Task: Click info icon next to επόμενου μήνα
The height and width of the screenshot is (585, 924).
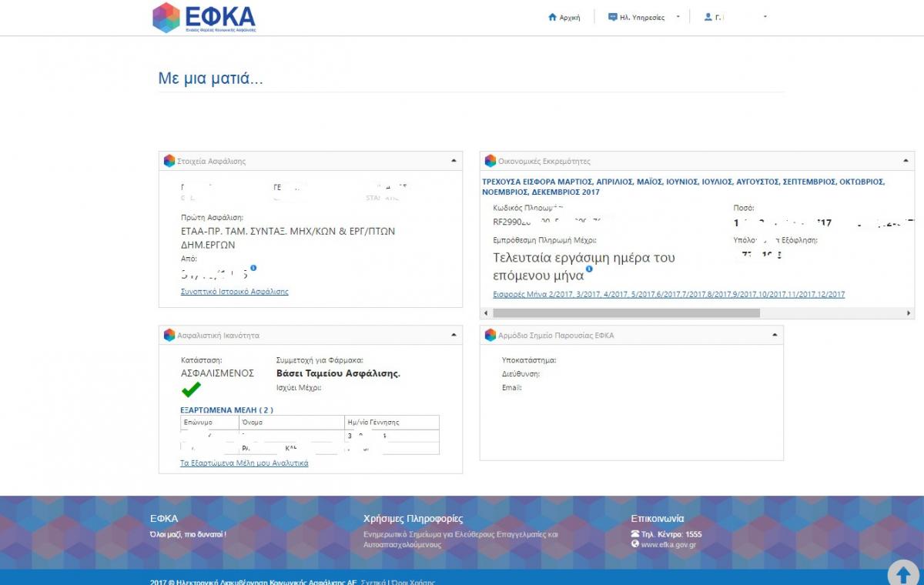Action: click(x=589, y=269)
